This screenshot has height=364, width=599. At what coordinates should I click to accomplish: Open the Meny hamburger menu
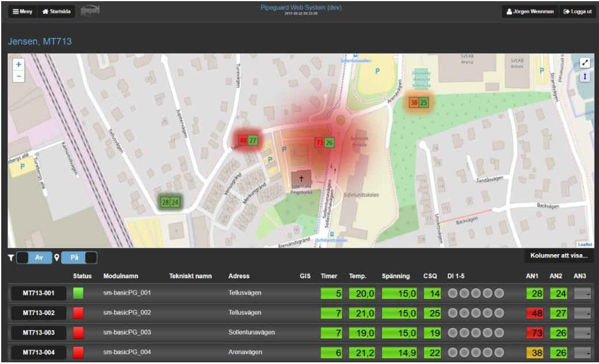22,12
